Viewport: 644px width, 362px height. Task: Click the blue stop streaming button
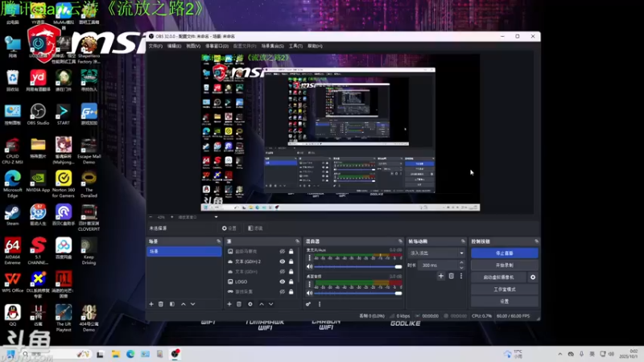(505, 253)
